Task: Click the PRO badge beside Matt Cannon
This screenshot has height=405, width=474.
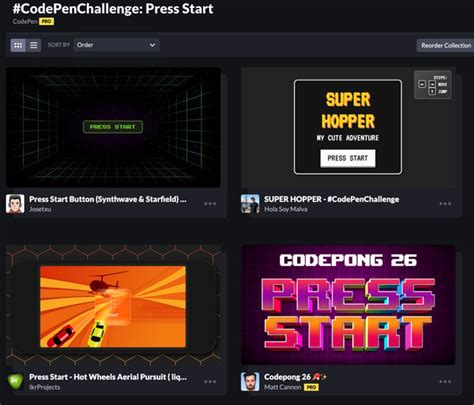Action: click(x=311, y=387)
